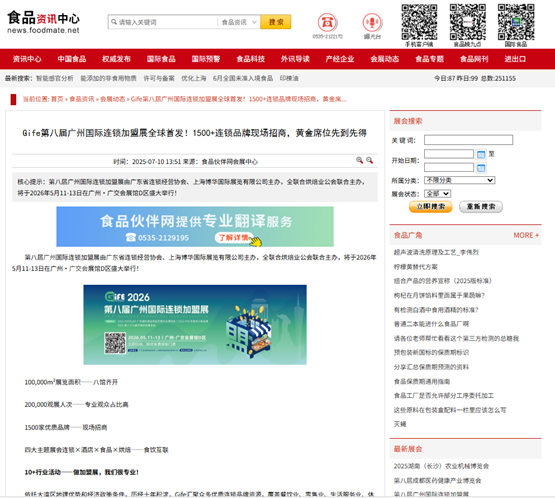Viewport: 555px width, 498px height.
Task: Click the 重新搜索 button
Action: [481, 206]
